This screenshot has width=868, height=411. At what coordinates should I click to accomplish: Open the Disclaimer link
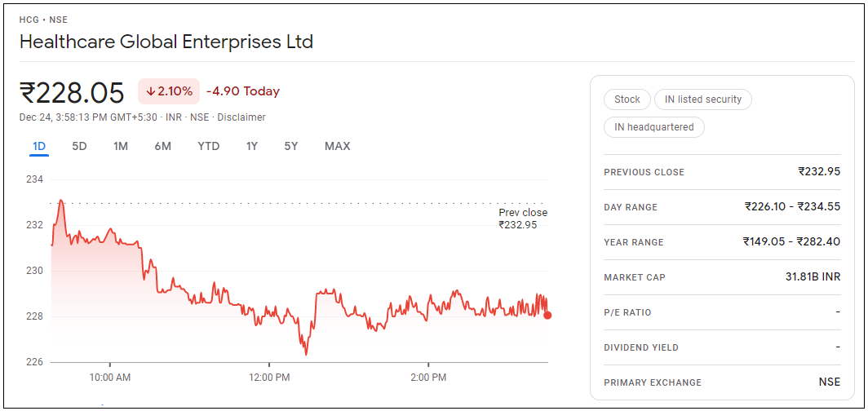point(241,117)
